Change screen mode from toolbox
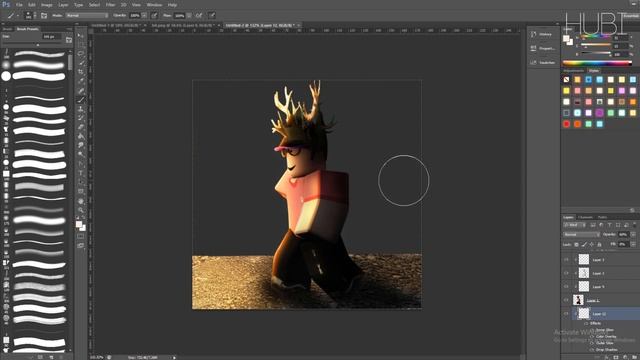Screen dimensions: 640x360 81,245
